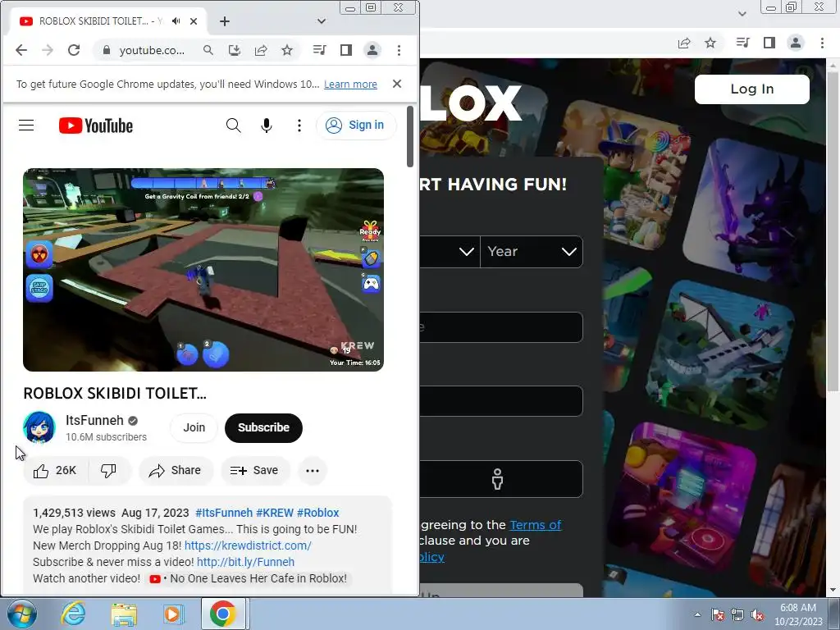Viewport: 840px width, 630px height.
Task: Install app icon in YouTube address bar
Action: pos(234,50)
